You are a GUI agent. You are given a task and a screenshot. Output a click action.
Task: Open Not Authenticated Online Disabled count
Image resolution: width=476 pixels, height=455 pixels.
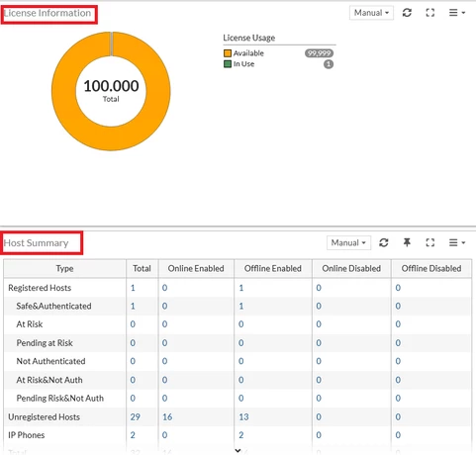[x=319, y=361]
